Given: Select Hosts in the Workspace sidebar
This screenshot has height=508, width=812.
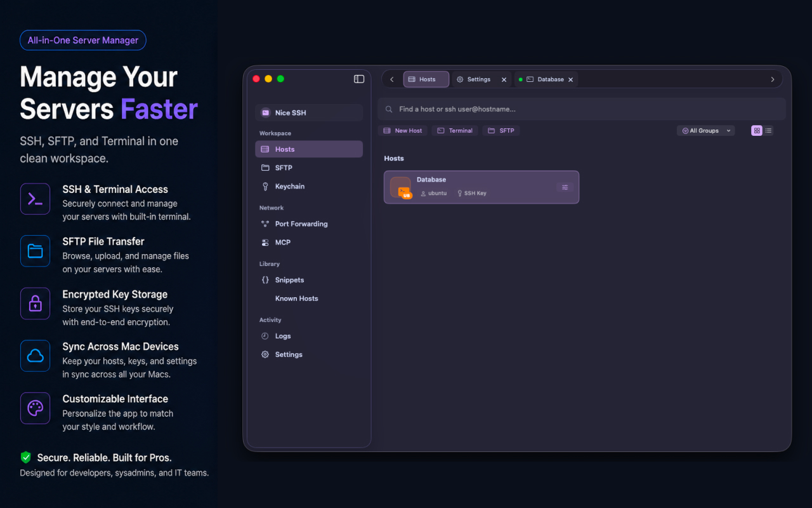Looking at the screenshot, I should click(309, 149).
